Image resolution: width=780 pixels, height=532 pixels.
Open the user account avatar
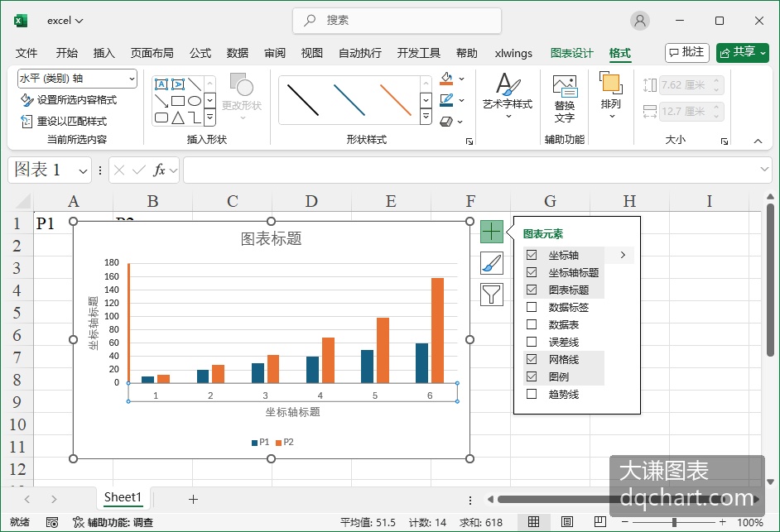(640, 21)
